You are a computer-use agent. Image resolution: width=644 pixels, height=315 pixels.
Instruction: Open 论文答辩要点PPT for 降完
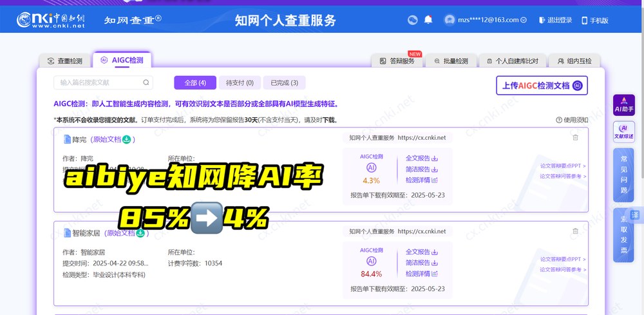point(563,166)
